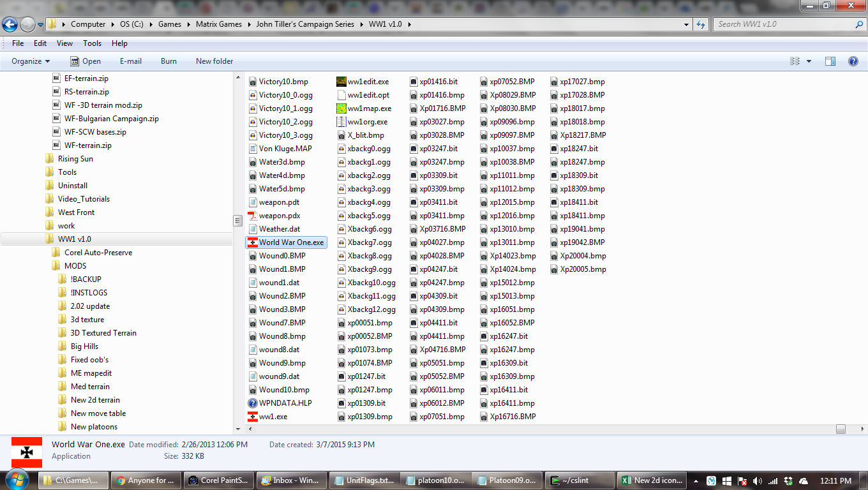
Task: Click the Windows Start orb
Action: pyautogui.click(x=17, y=480)
